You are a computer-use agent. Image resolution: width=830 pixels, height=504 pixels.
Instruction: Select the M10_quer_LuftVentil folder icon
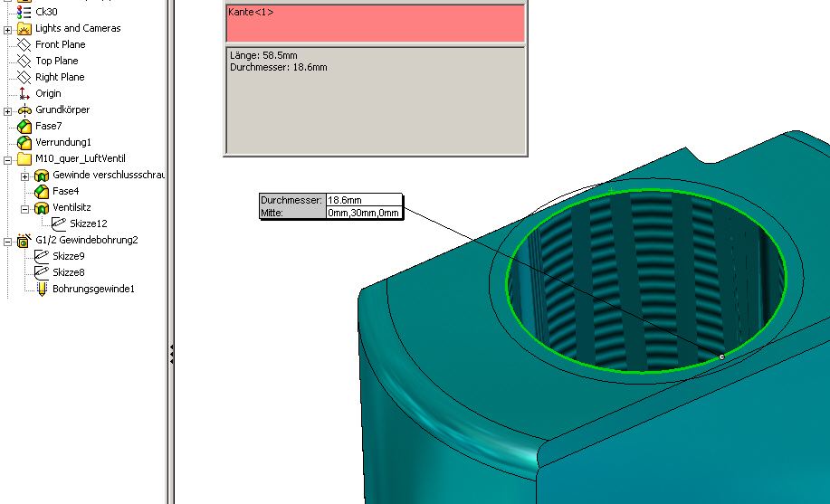click(24, 159)
